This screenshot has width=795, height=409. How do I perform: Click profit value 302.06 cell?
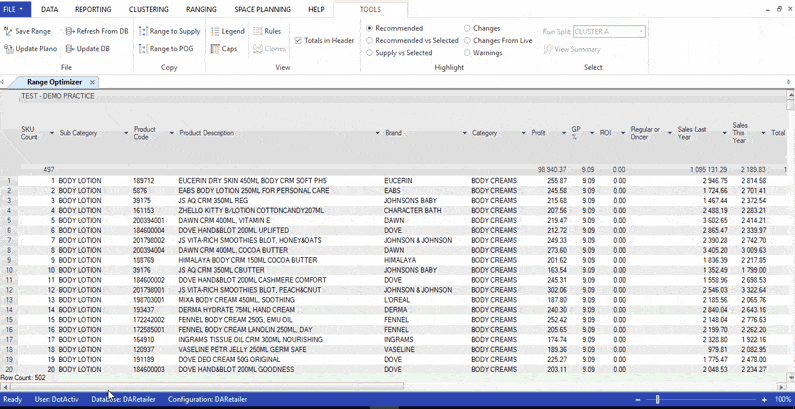[x=557, y=290]
